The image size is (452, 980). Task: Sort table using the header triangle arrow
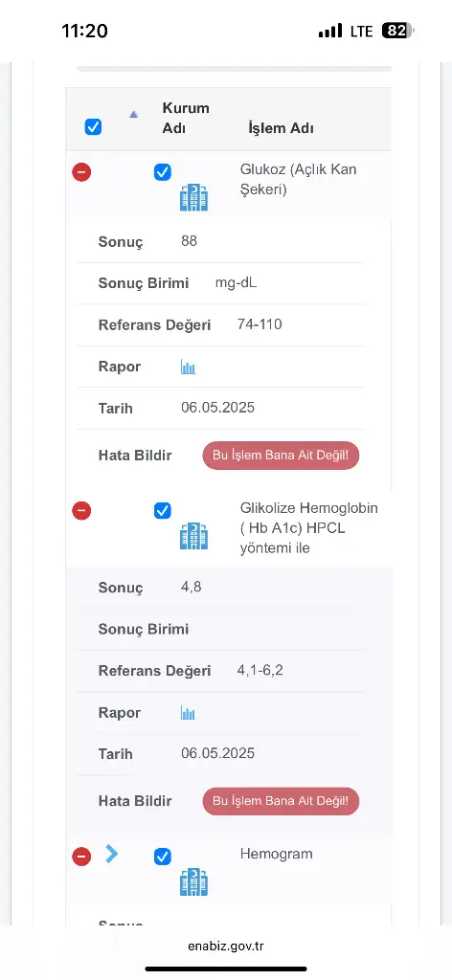[x=133, y=115]
